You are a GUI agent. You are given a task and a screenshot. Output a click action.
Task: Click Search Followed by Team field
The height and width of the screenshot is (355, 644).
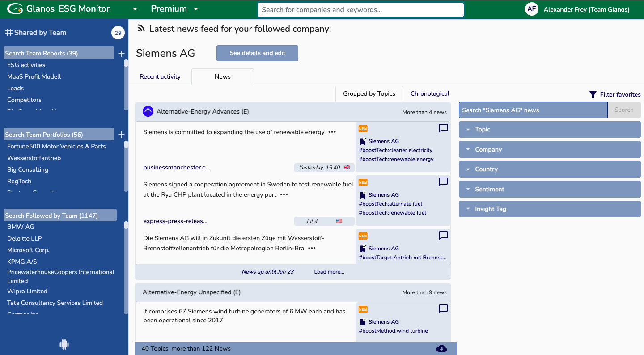pyautogui.click(x=60, y=216)
